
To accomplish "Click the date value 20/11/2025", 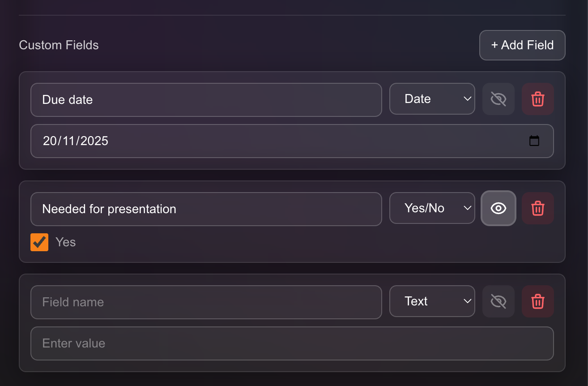I will click(75, 141).
